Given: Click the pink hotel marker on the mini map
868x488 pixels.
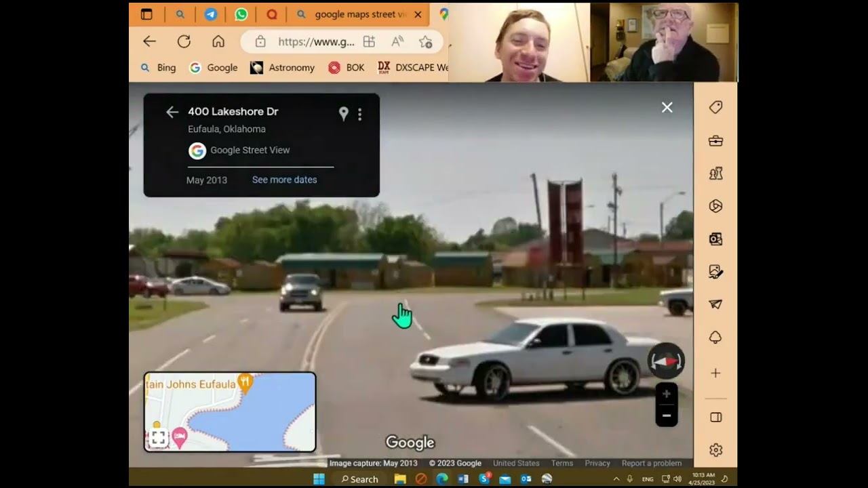Looking at the screenshot, I should pyautogui.click(x=179, y=436).
